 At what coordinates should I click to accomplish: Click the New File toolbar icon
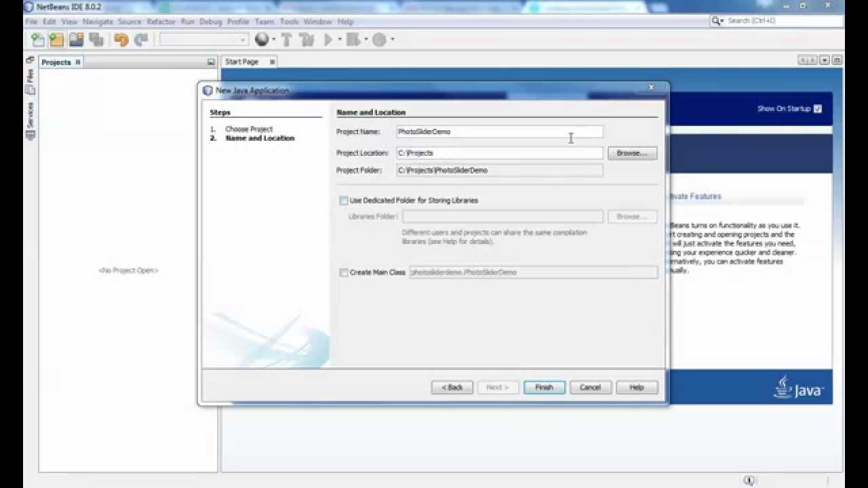[x=37, y=40]
